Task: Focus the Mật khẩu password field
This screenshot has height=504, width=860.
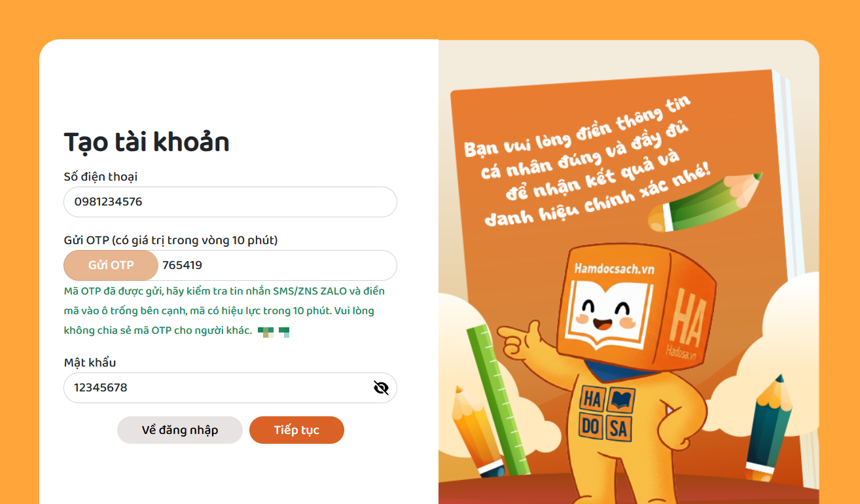Action: [x=230, y=387]
